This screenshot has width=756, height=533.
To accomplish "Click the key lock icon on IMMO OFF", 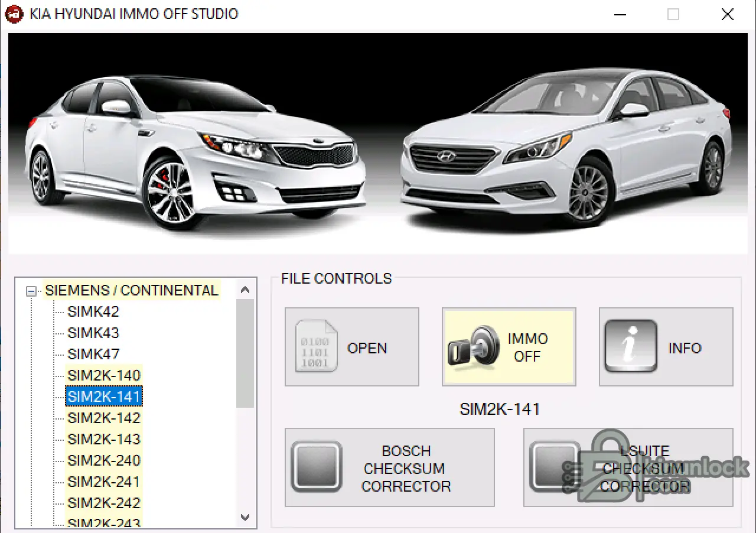I will (473, 347).
